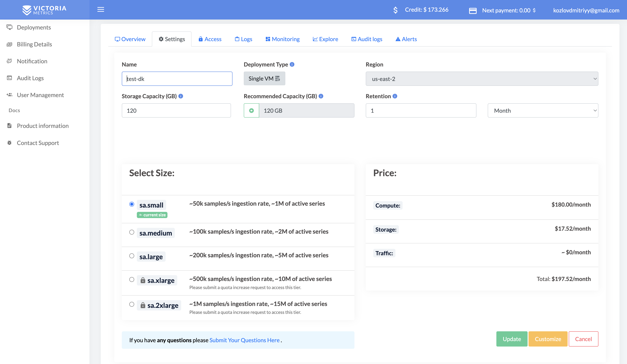Open the retention Month unit dropdown
This screenshot has height=364, width=627.
pos(543,110)
